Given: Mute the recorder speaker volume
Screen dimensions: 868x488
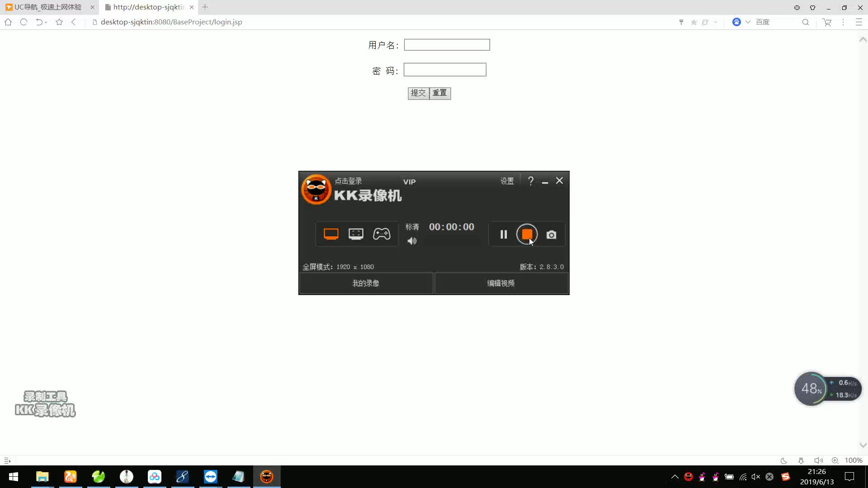Looking at the screenshot, I should 412,241.
